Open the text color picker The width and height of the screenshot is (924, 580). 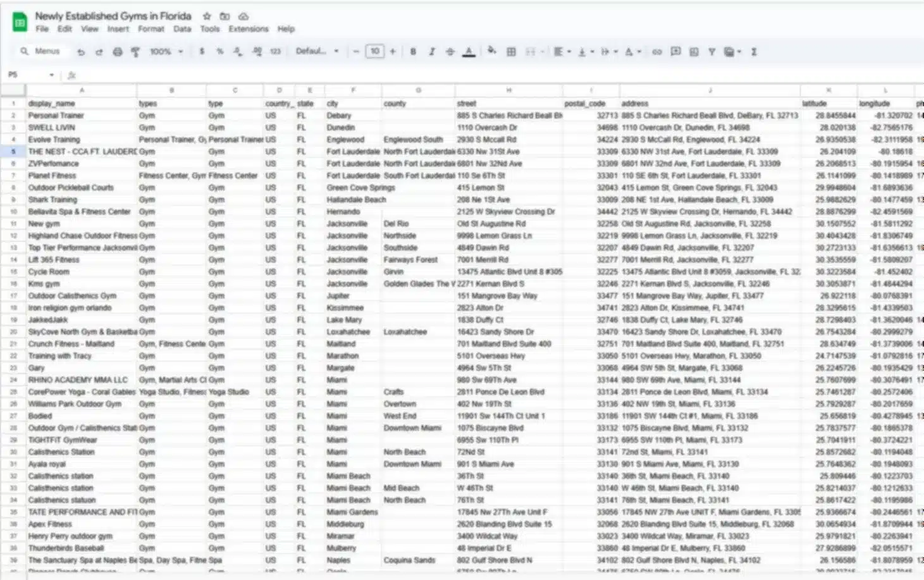click(469, 52)
